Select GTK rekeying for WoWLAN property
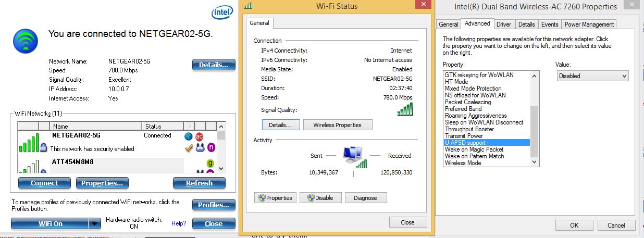 (479, 75)
